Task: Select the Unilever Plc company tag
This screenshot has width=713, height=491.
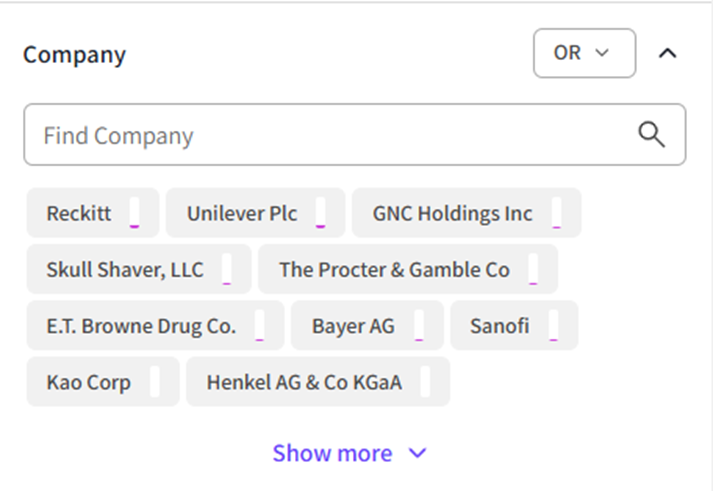Action: pos(242,214)
